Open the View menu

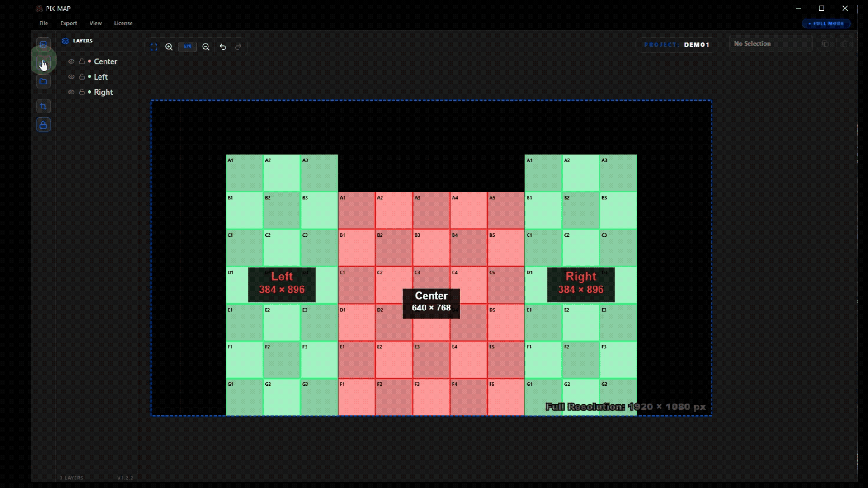pos(95,23)
